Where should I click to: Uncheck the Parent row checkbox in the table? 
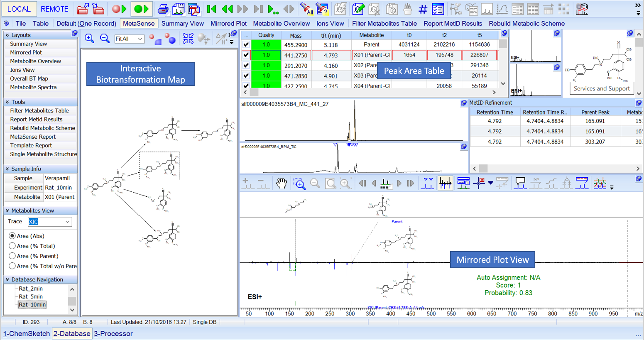tap(246, 44)
